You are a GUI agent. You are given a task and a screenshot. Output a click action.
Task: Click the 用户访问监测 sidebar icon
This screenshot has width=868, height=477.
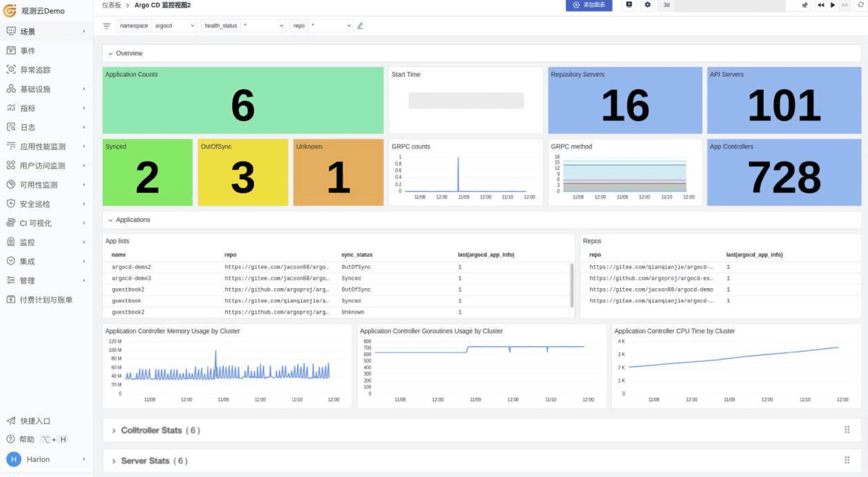pyautogui.click(x=11, y=166)
